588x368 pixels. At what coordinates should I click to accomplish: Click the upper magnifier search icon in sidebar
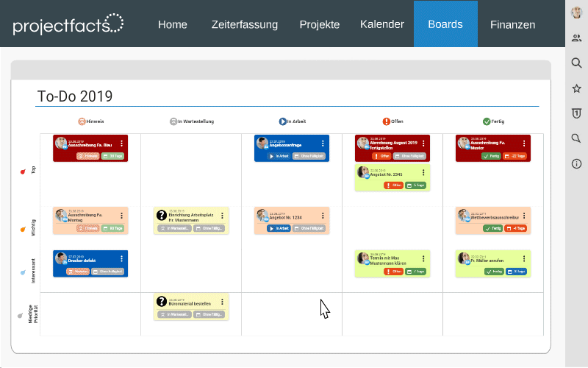tap(576, 63)
